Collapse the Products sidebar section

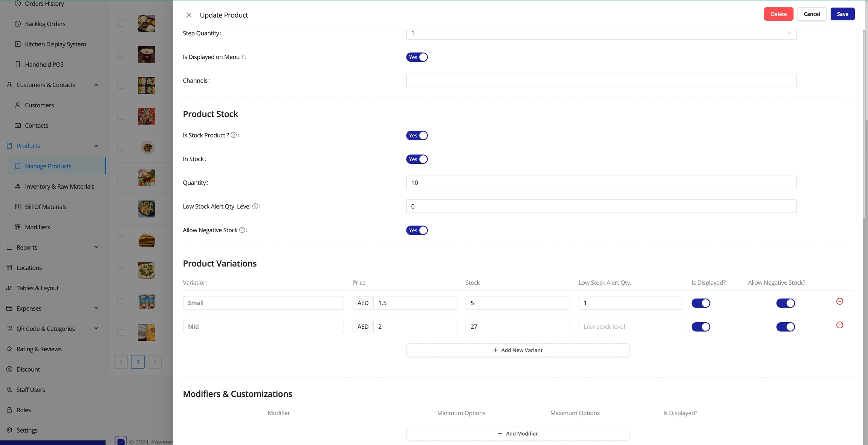96,146
